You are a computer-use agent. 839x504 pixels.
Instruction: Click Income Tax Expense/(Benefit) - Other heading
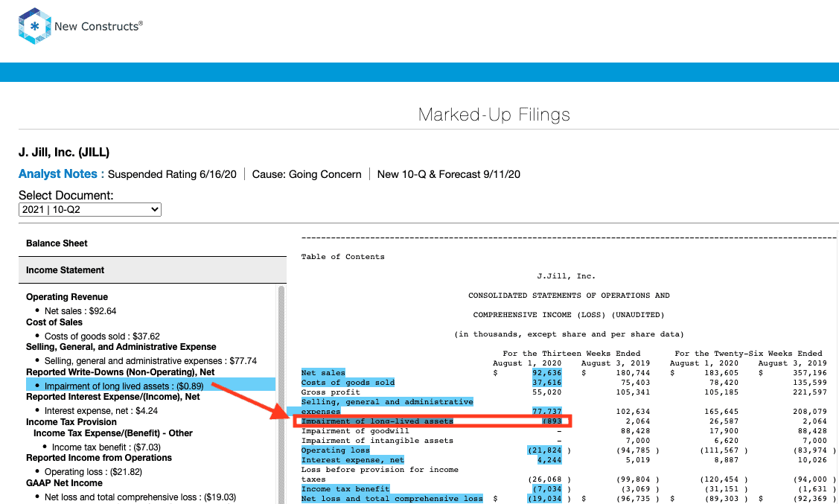(113, 433)
